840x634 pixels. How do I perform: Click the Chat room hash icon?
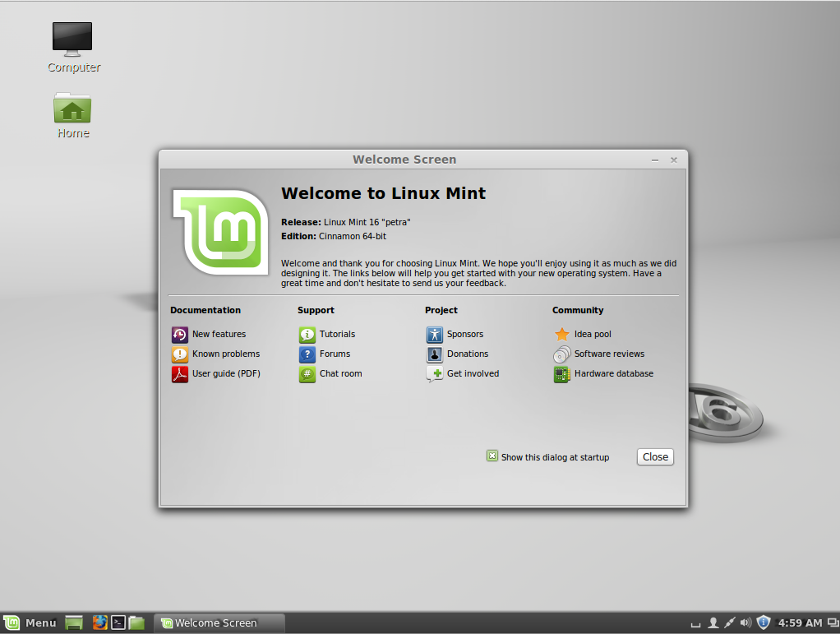point(307,374)
